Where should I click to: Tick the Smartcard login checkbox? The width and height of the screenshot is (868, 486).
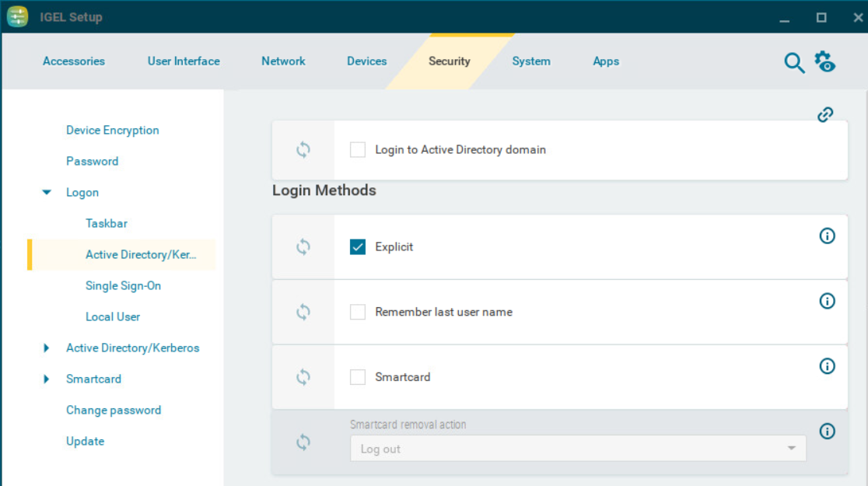[358, 377]
